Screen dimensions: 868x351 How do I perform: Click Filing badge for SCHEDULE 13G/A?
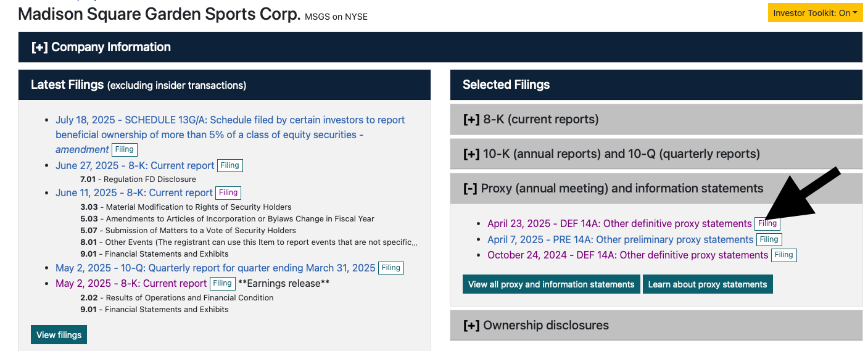click(x=125, y=149)
